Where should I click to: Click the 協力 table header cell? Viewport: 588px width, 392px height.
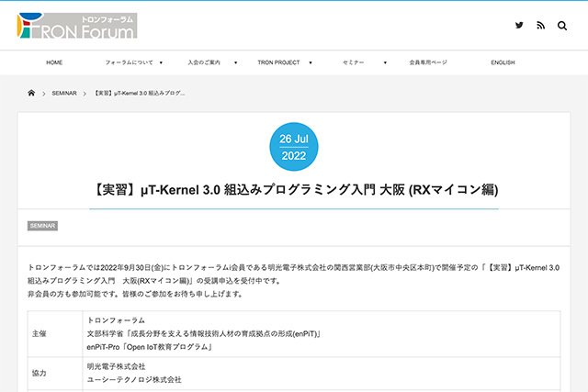55,374
